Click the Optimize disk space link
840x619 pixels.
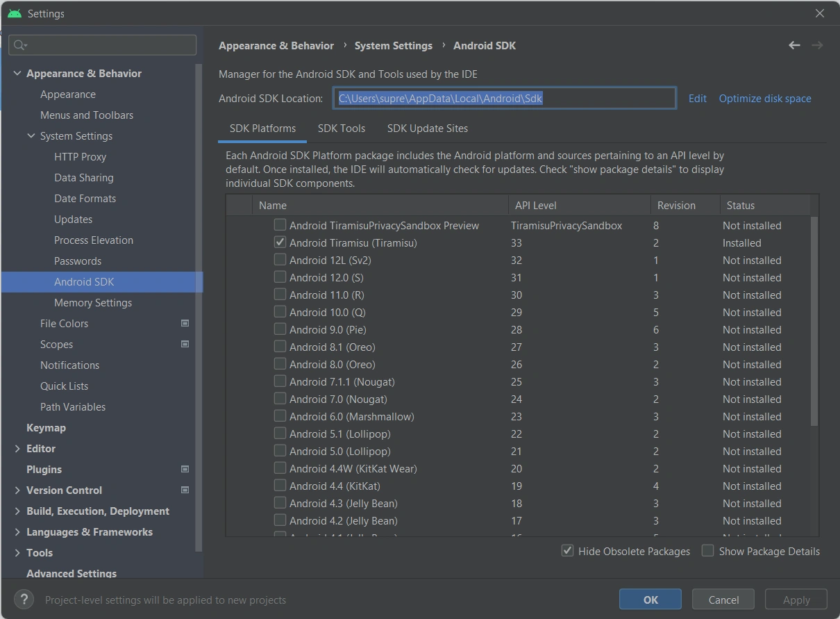(764, 99)
